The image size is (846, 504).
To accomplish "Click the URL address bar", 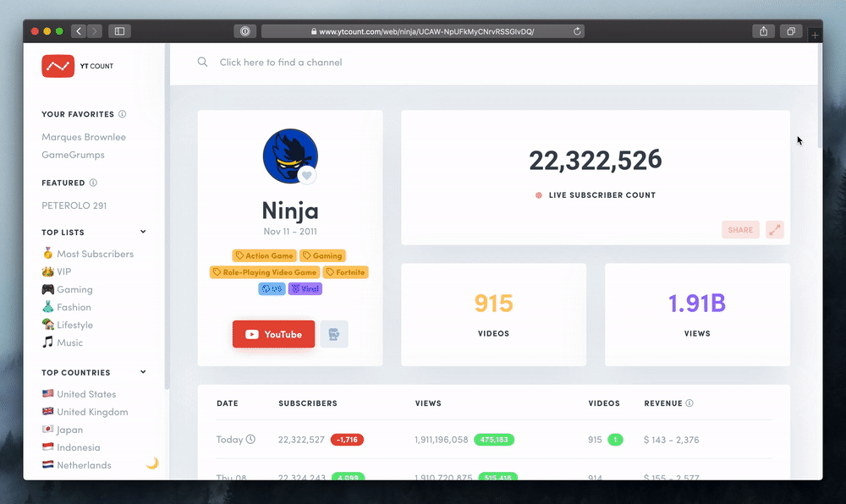I will coord(423,31).
